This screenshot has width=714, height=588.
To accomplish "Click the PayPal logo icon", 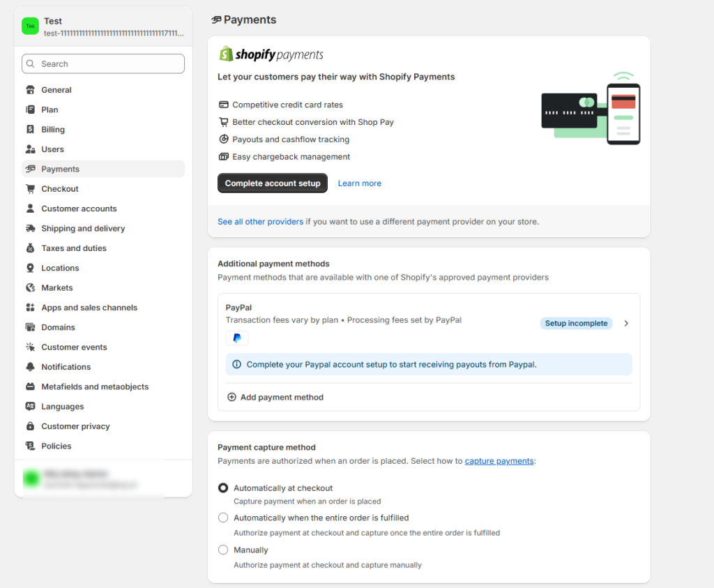I will pyautogui.click(x=236, y=338).
